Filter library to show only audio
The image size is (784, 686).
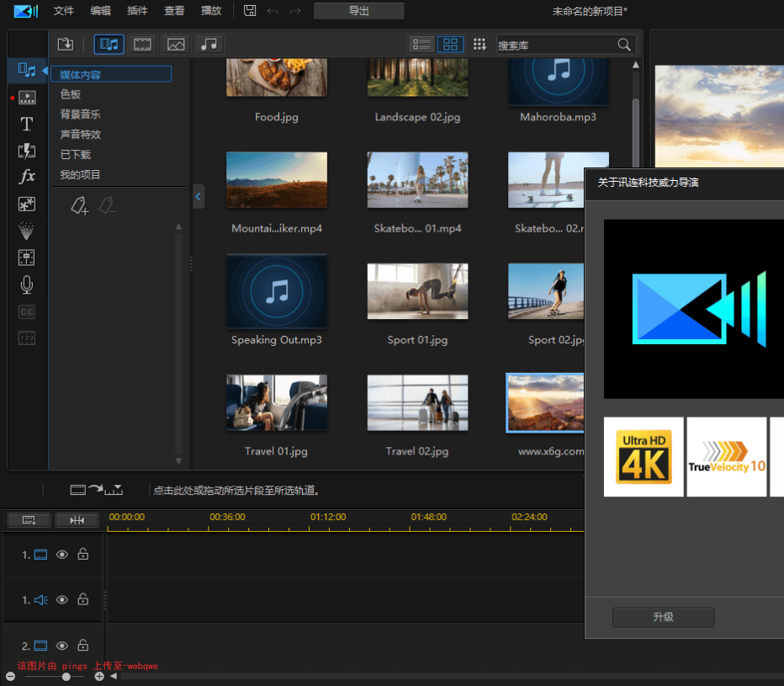click(x=209, y=45)
